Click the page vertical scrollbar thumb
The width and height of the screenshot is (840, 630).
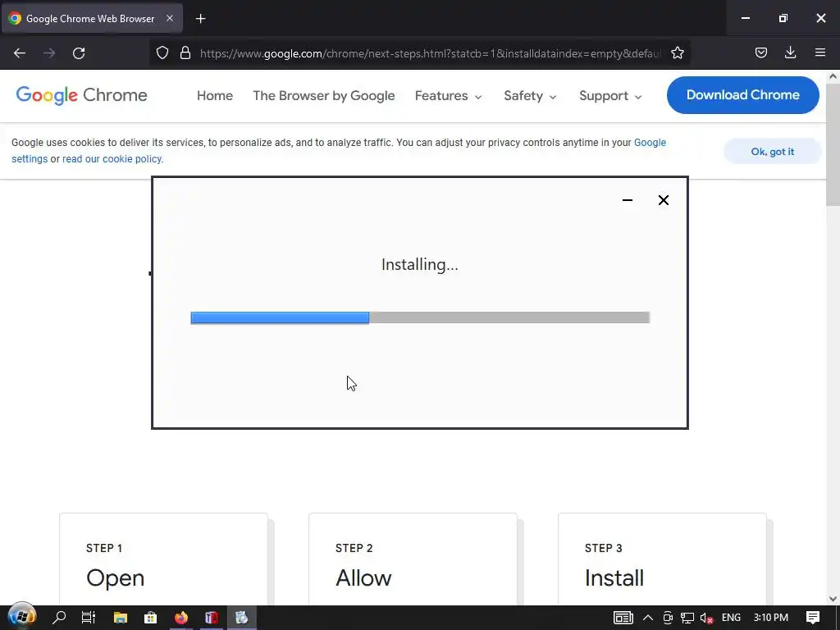[833, 144]
